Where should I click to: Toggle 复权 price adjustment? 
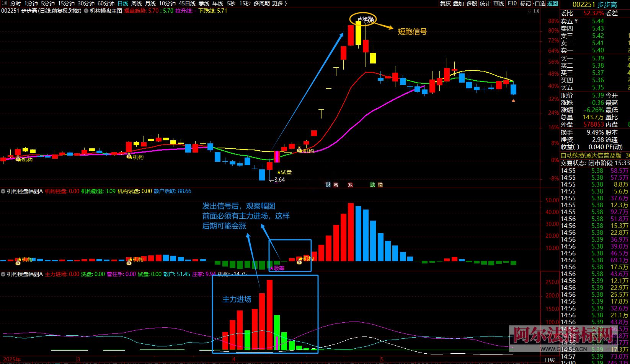click(445, 3)
